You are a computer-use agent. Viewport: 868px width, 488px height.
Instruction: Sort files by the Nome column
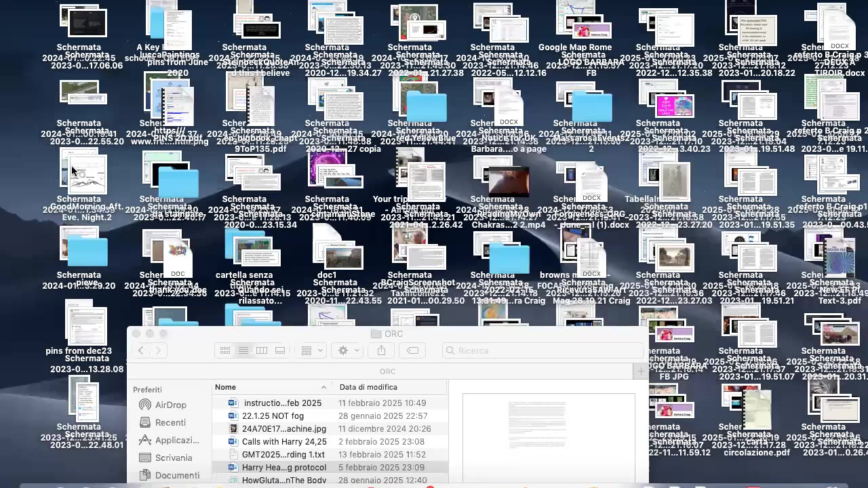pos(270,387)
